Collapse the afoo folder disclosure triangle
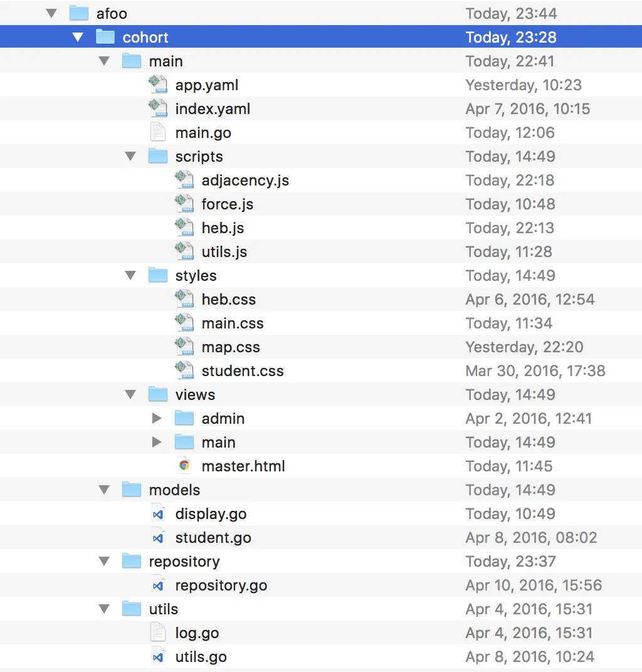 [51, 14]
